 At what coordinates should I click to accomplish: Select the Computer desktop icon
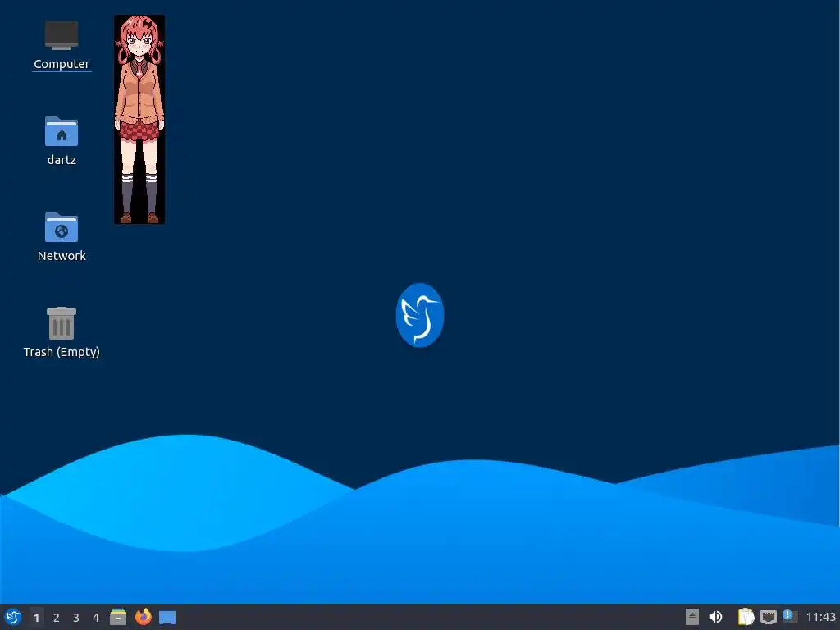(x=62, y=45)
